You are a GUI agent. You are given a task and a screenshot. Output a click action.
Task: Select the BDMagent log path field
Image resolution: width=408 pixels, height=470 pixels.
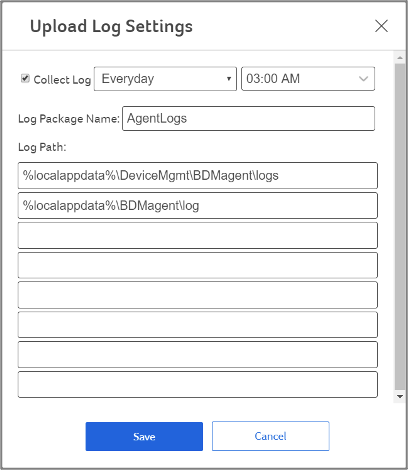pyautogui.click(x=198, y=206)
